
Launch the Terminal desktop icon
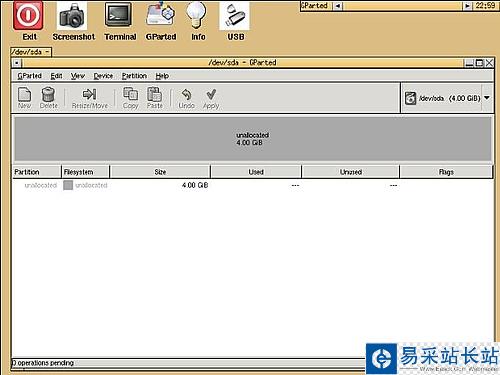tap(118, 15)
